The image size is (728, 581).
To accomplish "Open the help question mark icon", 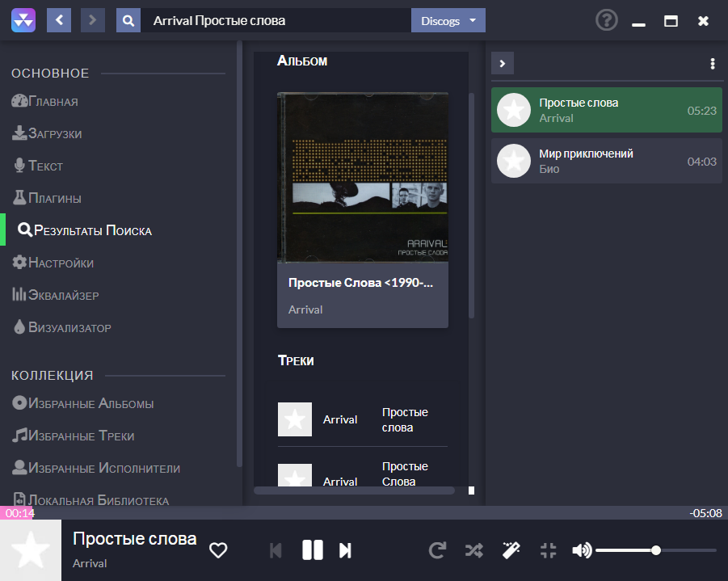I will coord(606,20).
